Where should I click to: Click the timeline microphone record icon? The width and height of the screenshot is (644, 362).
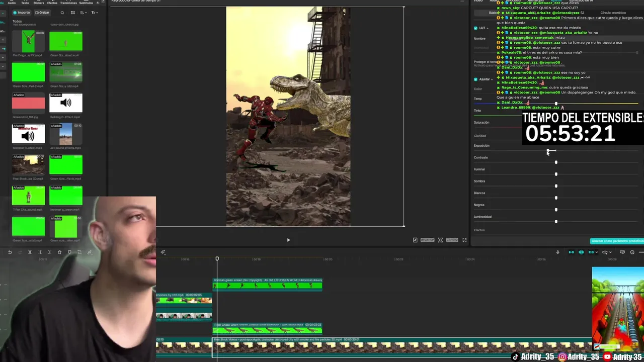coord(557,252)
